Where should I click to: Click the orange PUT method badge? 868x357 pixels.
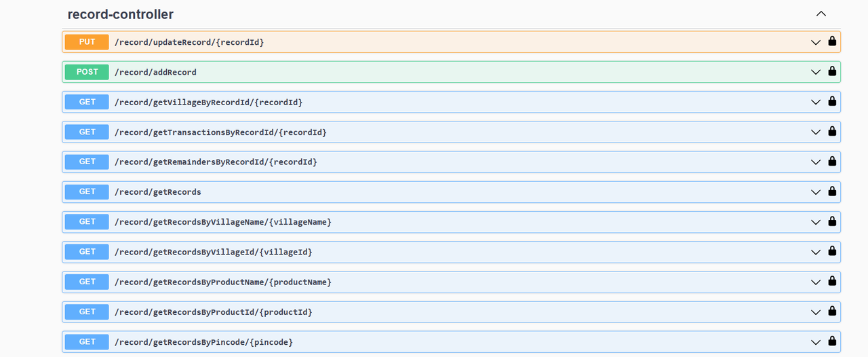pos(87,42)
